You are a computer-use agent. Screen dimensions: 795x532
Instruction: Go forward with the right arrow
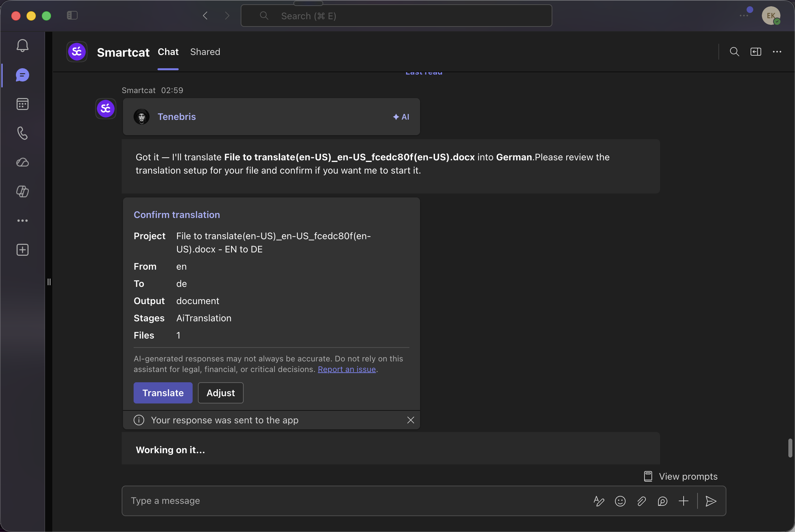[x=227, y=16]
